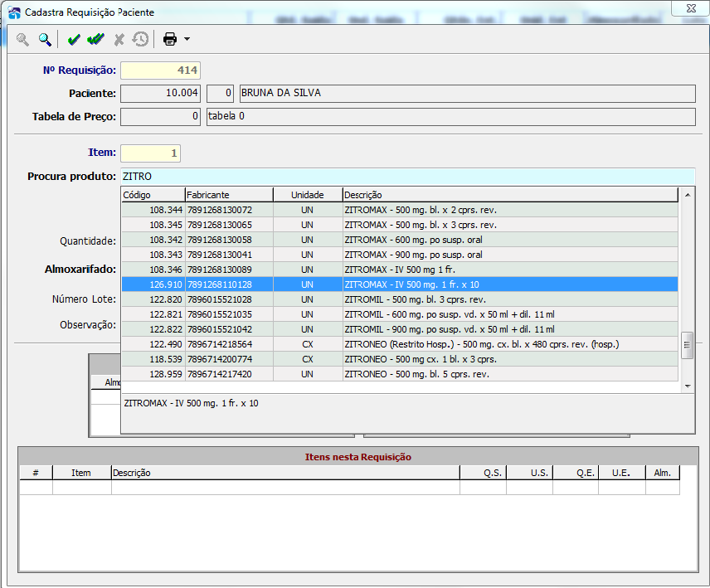The height and width of the screenshot is (588, 710).
Task: Click manufacturer code 7891268130058
Action: pyautogui.click(x=229, y=240)
